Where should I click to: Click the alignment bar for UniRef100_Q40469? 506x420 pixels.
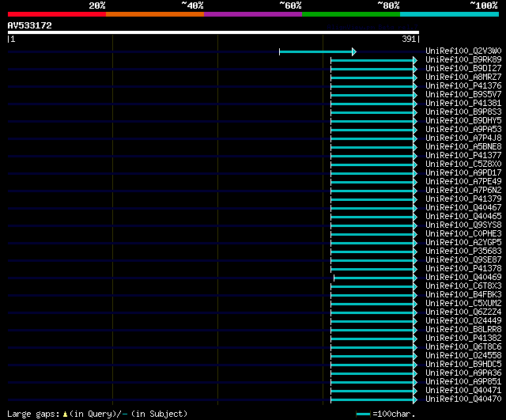[376, 278]
